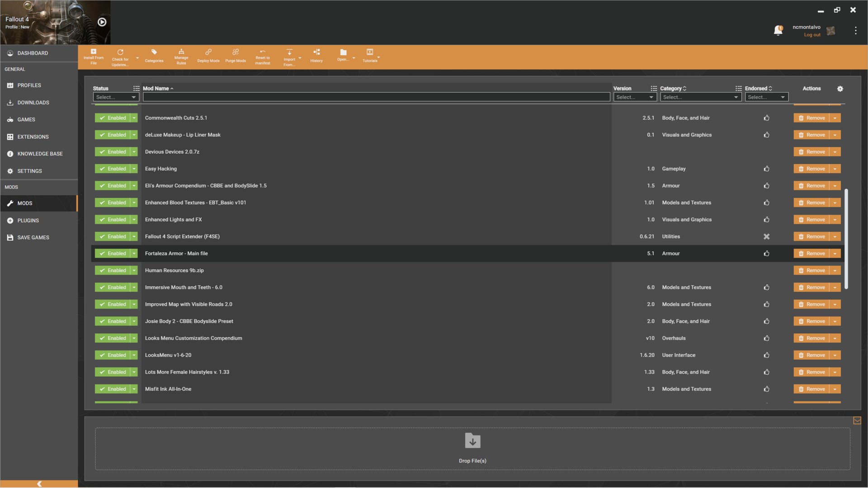Open Version filter dropdown
The height and width of the screenshot is (488, 868).
635,97
